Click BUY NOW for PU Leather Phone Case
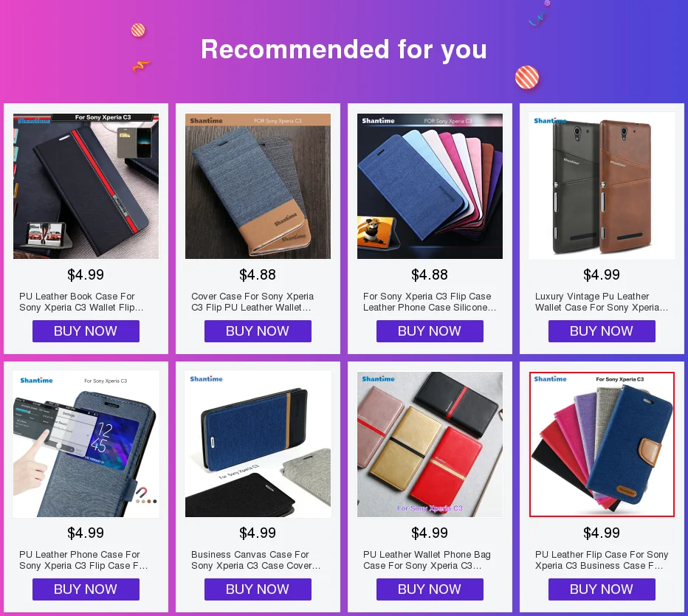 point(86,589)
